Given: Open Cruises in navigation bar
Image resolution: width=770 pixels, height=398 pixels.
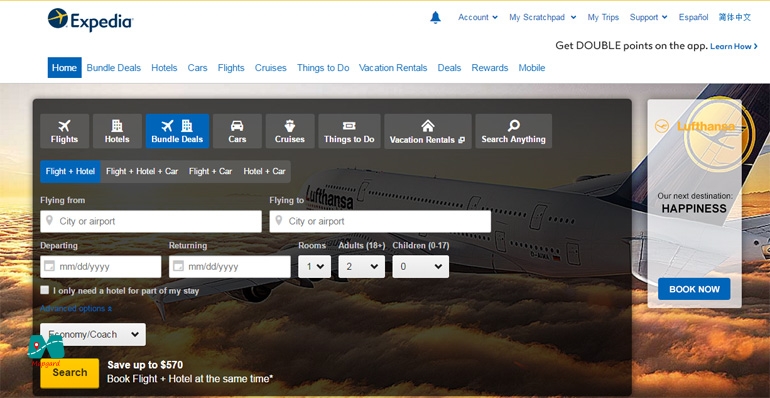Looking at the screenshot, I should coord(271,68).
